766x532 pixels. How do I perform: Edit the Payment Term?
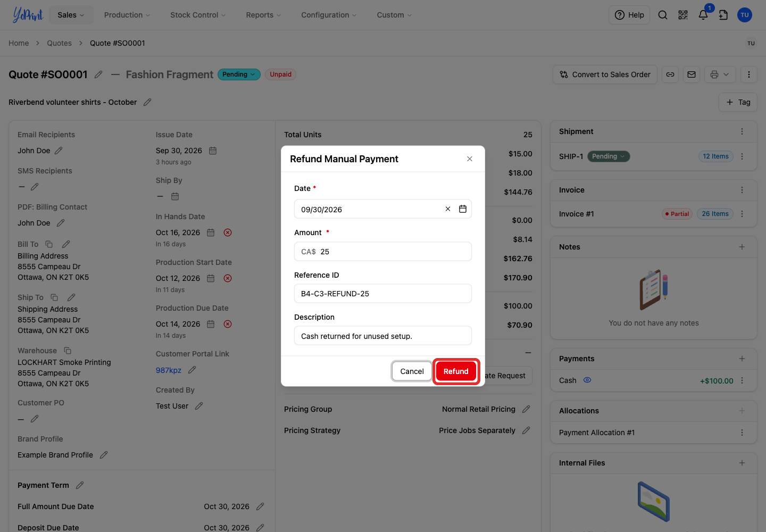point(80,485)
